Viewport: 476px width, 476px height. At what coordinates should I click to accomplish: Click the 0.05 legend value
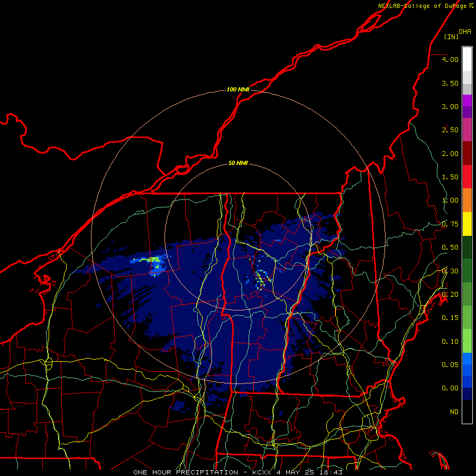tap(450, 365)
